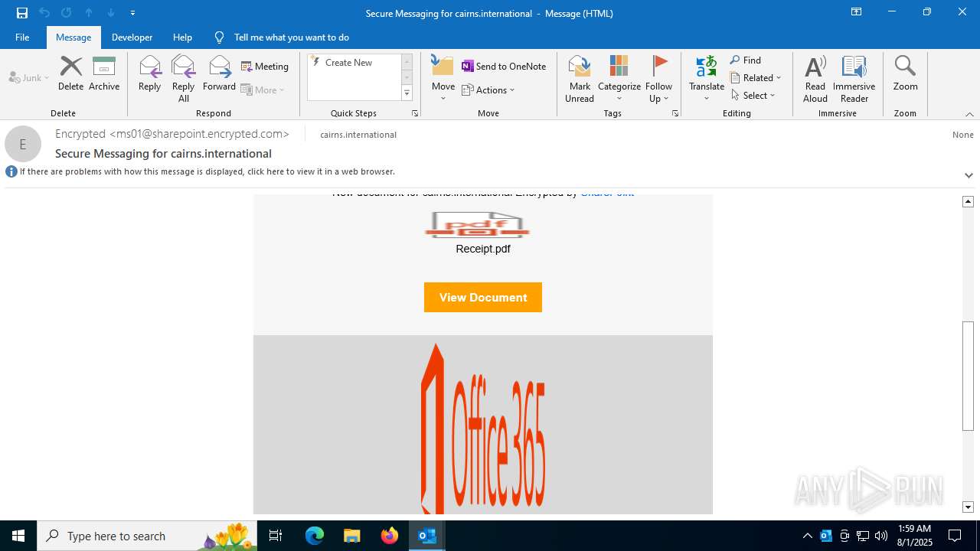The width and height of the screenshot is (980, 551).
Task: Expand the Quick Steps gallery more arrow
Action: [x=407, y=93]
